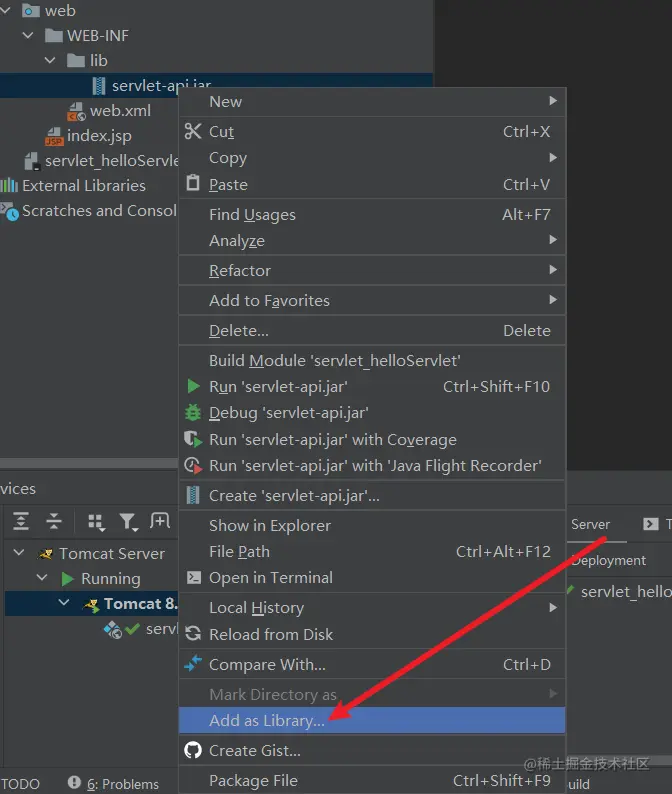Viewport: 672px width, 794px height.
Task: Choose Package File menu entry
Action: (x=372, y=780)
